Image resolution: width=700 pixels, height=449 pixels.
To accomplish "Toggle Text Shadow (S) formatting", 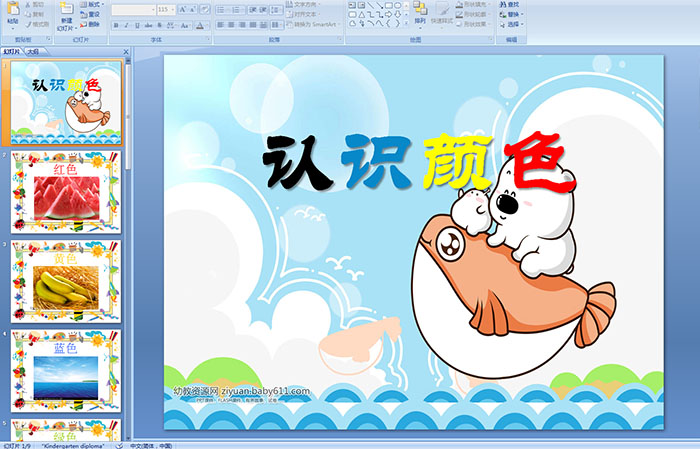I will point(159,25).
